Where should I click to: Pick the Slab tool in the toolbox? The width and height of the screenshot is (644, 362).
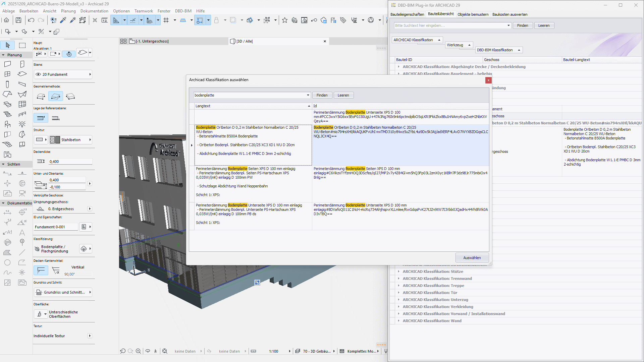(x=22, y=74)
